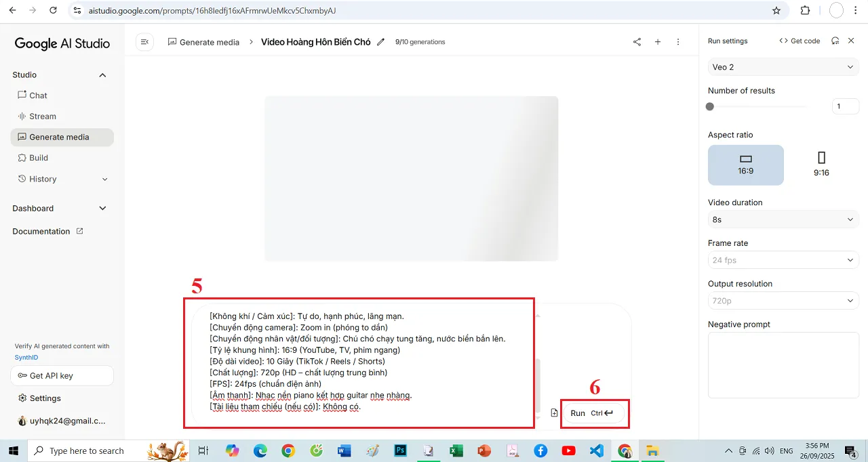Create new prompt with the plus icon
868x462 pixels.
coord(657,41)
